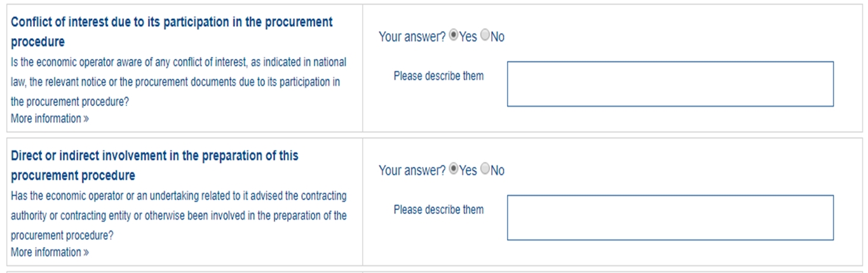
Task: Select Yes for the conflict of interest question
Action: tap(453, 36)
